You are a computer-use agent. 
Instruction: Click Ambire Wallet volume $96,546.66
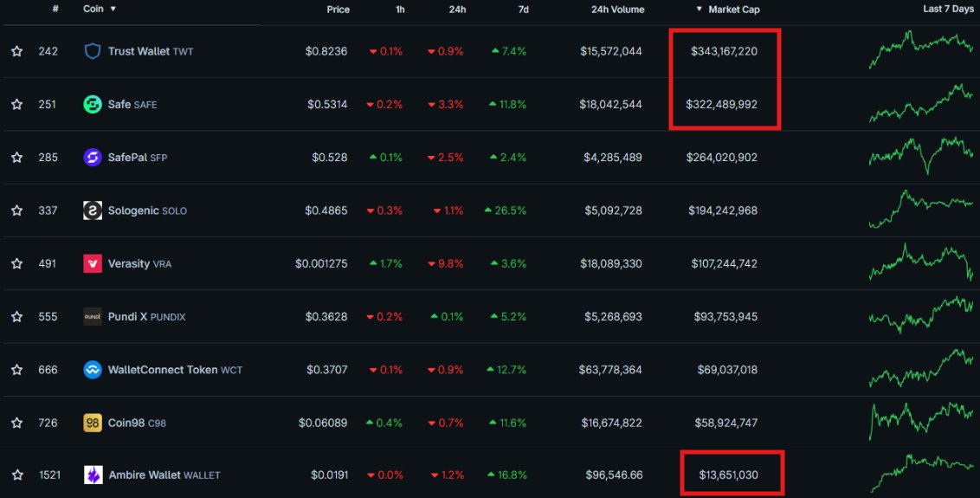coord(614,475)
